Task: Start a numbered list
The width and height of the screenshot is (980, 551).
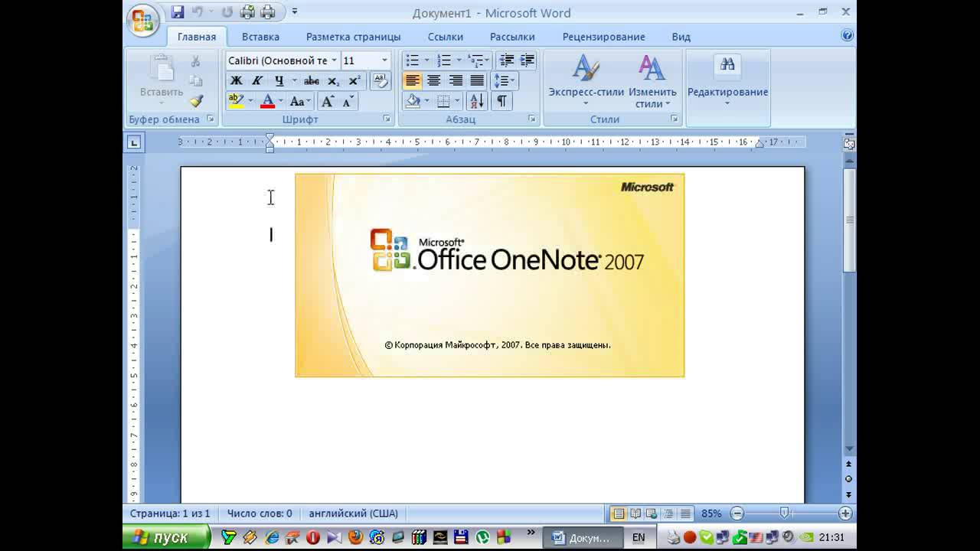Action: coord(444,60)
